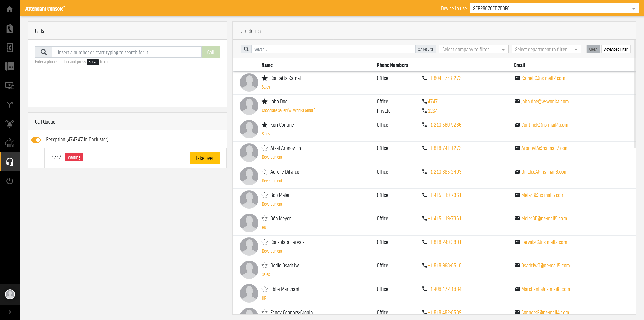Favorite Consolata Servais with star
644x320 pixels.
click(265, 242)
